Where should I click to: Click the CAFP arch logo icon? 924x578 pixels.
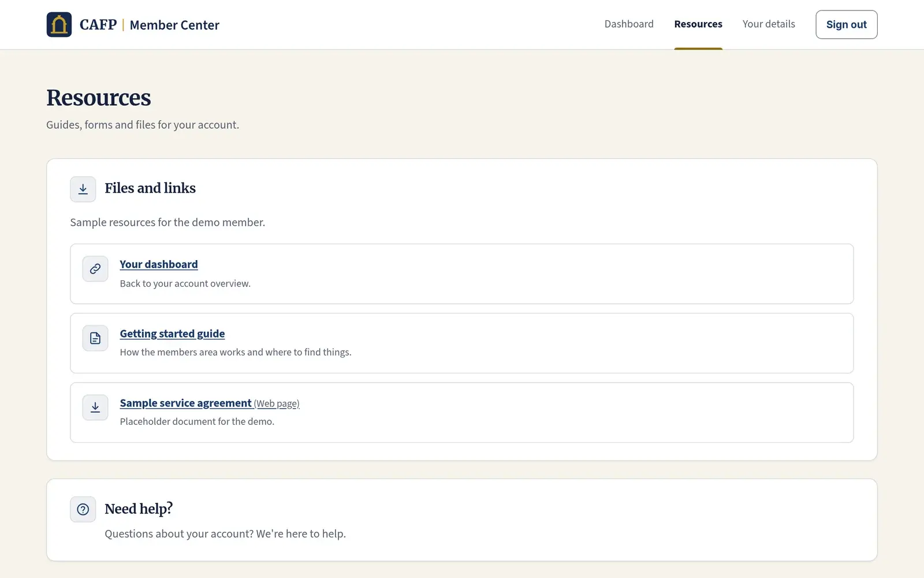59,24
